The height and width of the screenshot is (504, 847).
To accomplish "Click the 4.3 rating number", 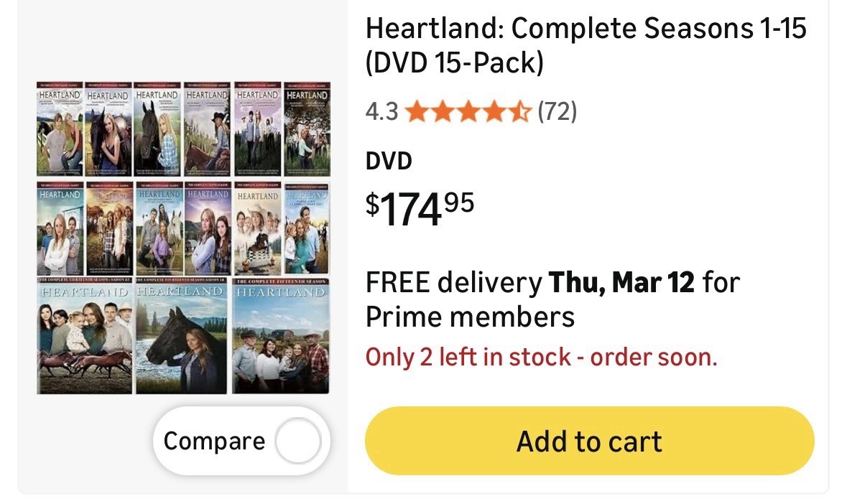I will click(x=381, y=112).
